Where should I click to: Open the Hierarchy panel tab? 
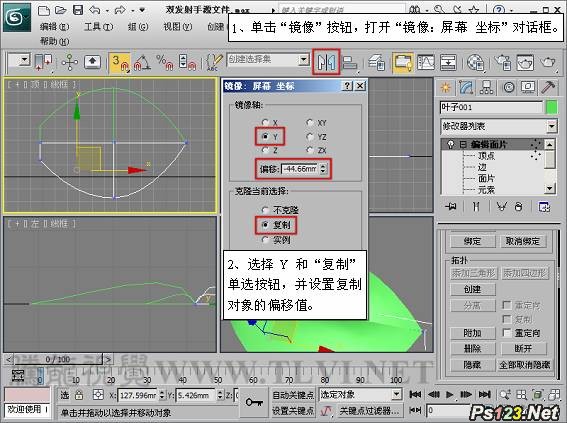(486, 87)
